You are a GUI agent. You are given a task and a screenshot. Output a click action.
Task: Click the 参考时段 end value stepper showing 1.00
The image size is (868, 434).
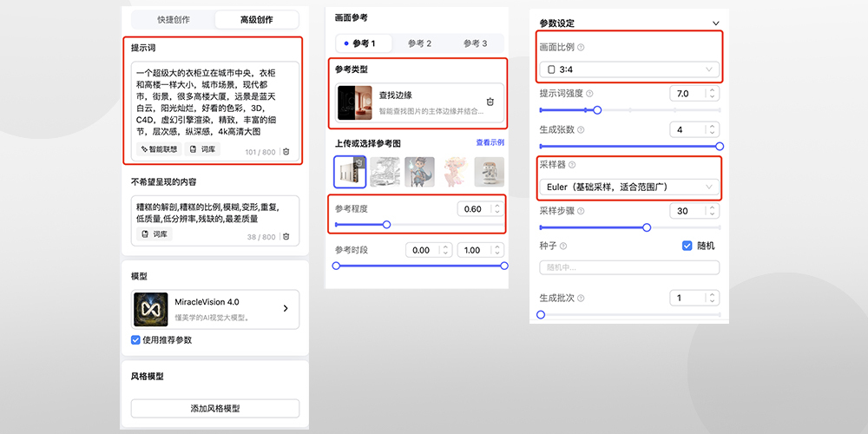(481, 250)
